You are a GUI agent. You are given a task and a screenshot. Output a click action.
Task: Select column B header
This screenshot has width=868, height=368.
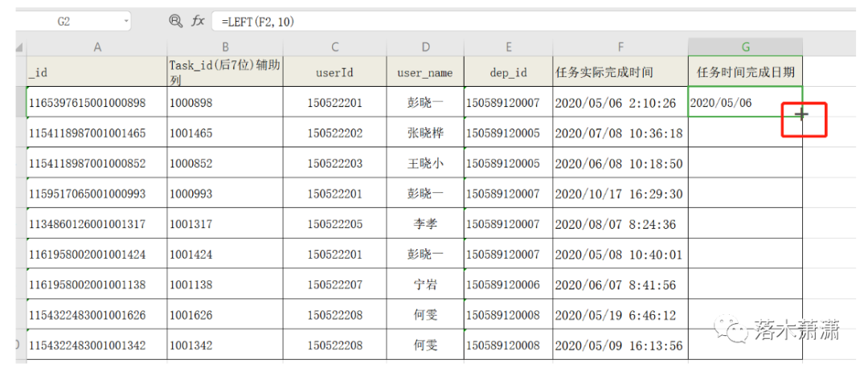pyautogui.click(x=225, y=47)
